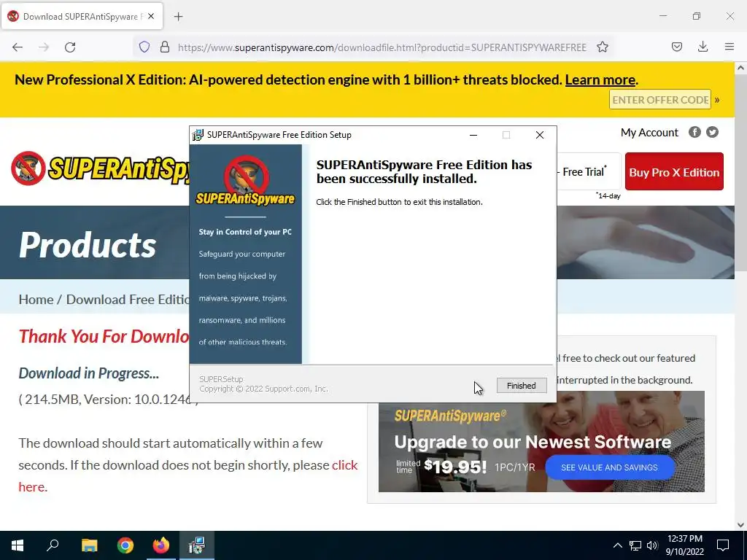Click the padlock site security icon

(165, 47)
